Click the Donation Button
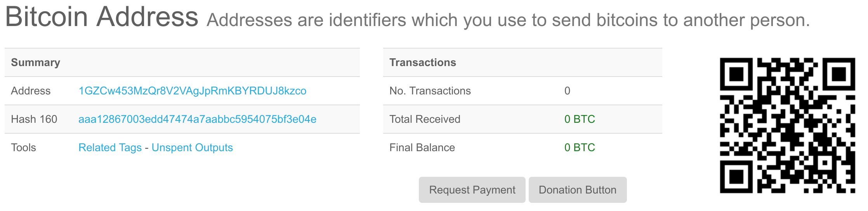868x211 pixels. click(577, 190)
